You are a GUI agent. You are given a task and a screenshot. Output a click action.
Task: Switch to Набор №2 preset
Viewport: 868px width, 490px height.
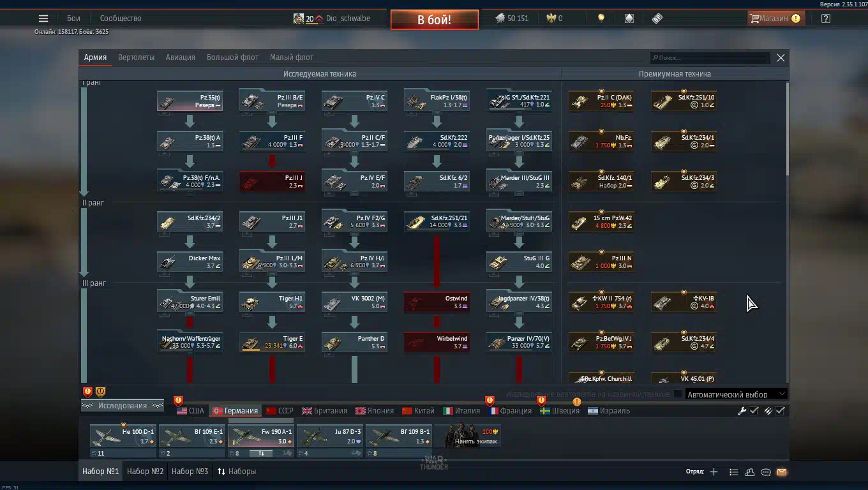pyautogui.click(x=146, y=471)
